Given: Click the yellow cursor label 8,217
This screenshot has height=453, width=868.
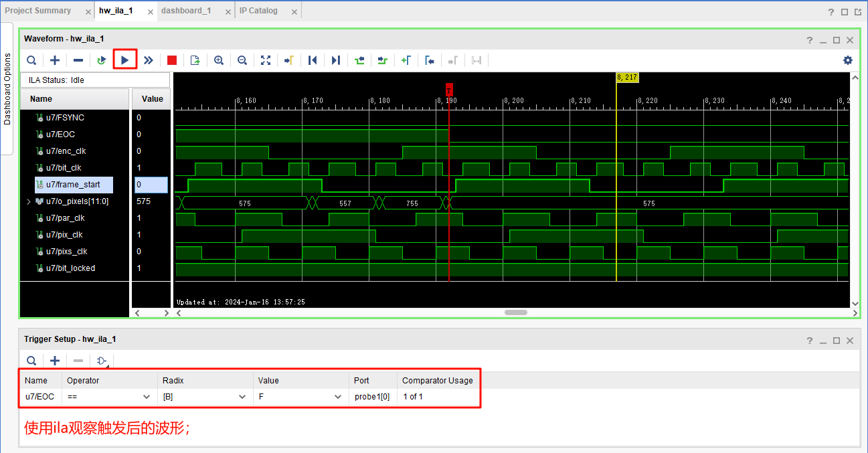Looking at the screenshot, I should point(627,78).
